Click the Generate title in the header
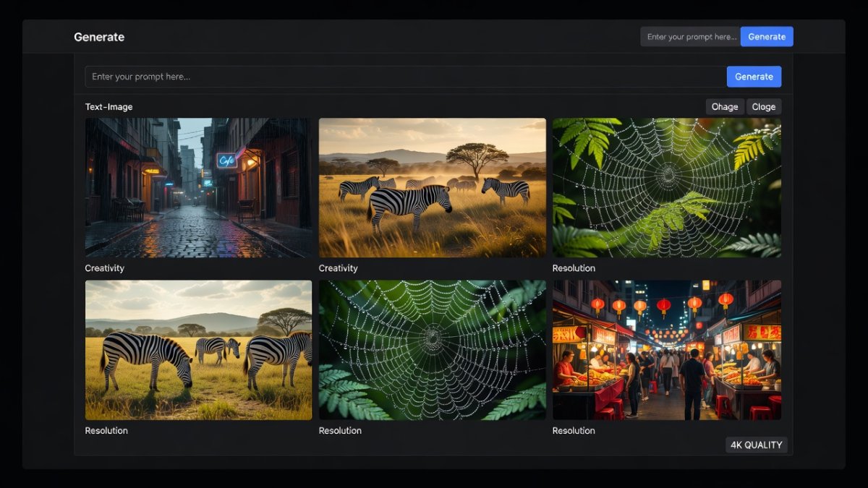This screenshot has height=488, width=868. 99,37
